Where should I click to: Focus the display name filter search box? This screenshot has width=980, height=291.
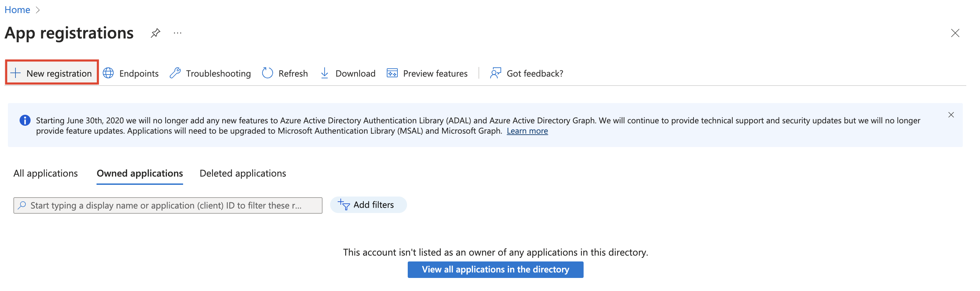click(168, 205)
